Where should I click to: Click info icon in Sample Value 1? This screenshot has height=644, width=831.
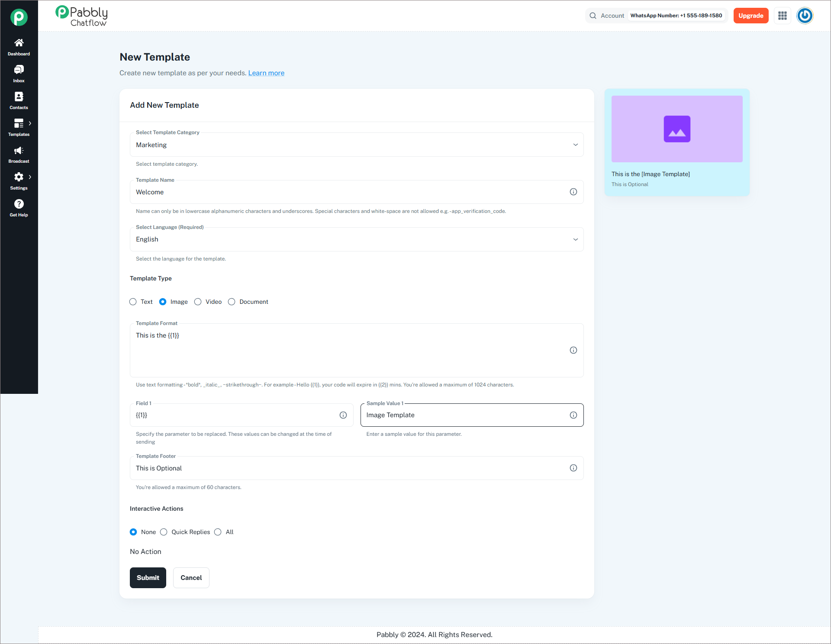pos(573,415)
